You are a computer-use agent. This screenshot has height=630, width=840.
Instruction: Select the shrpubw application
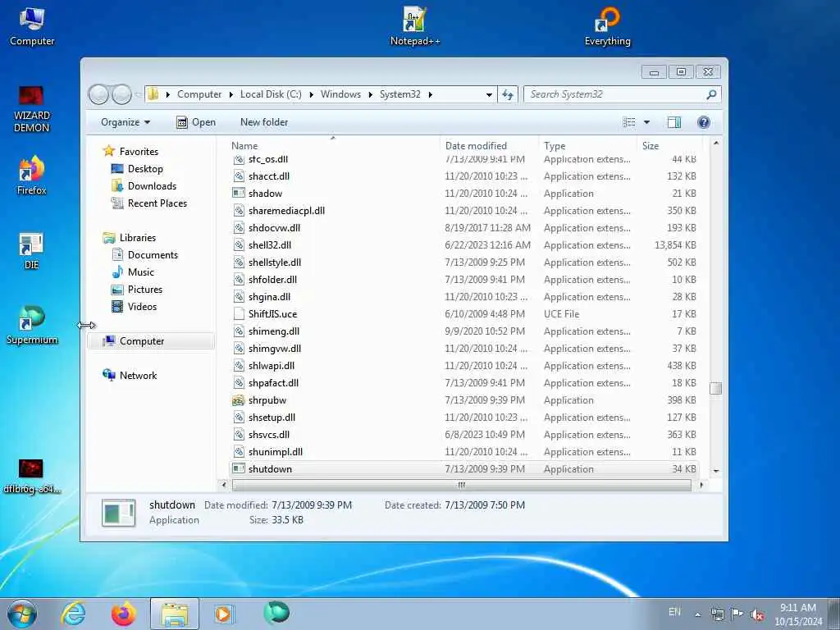[x=464, y=400]
